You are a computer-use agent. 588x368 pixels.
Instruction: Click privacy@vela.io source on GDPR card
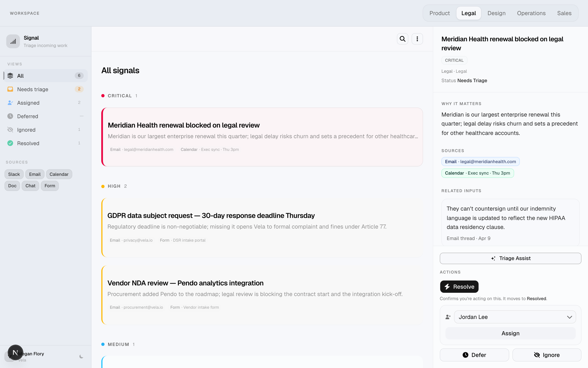click(131, 240)
